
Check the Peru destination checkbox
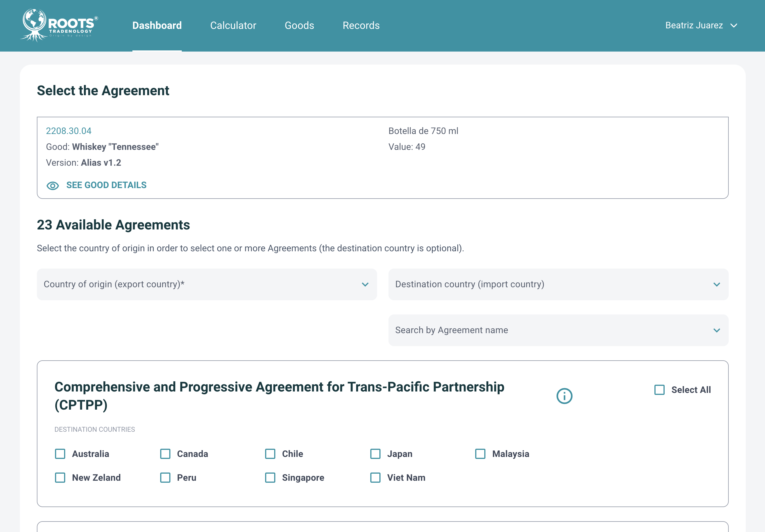(x=165, y=478)
